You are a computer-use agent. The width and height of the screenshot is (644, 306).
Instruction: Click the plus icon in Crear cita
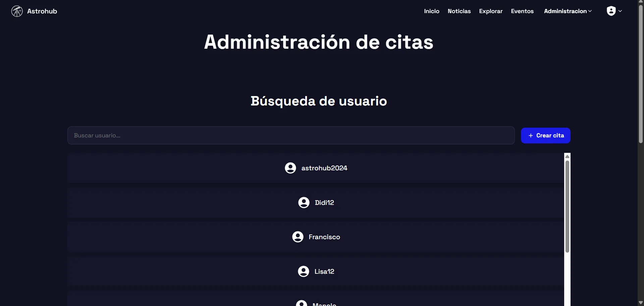[531, 135]
